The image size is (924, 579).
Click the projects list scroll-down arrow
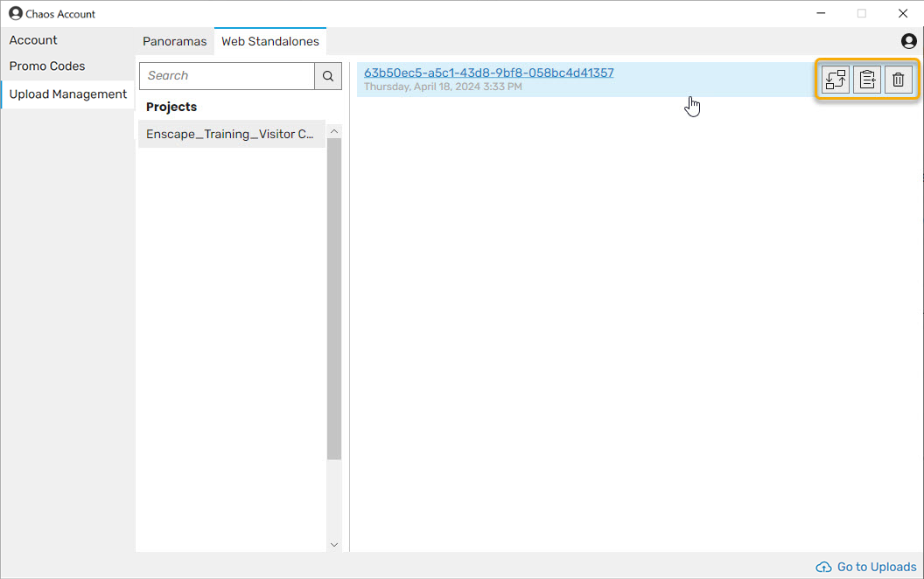(x=334, y=545)
